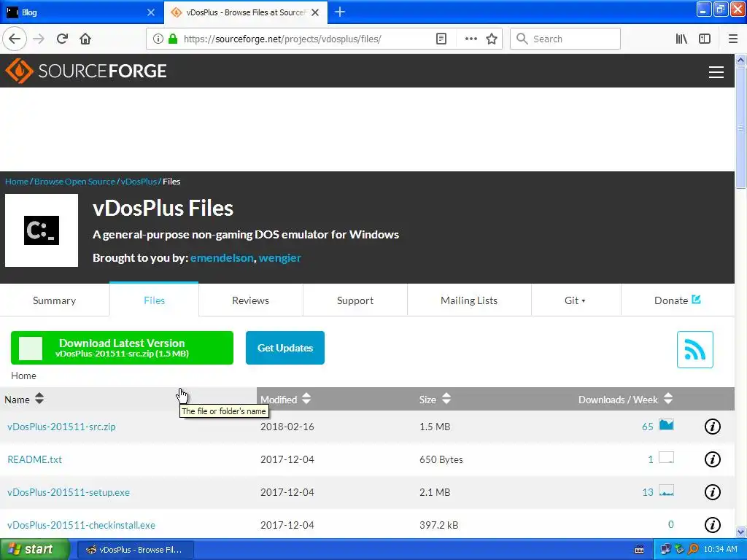Image resolution: width=747 pixels, height=560 pixels.
Task: Click download chart icon for src.zip row
Action: pos(666,425)
